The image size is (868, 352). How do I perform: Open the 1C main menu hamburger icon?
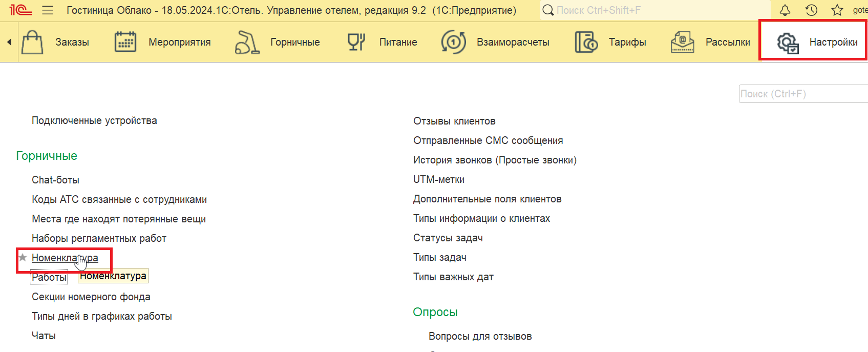click(48, 10)
